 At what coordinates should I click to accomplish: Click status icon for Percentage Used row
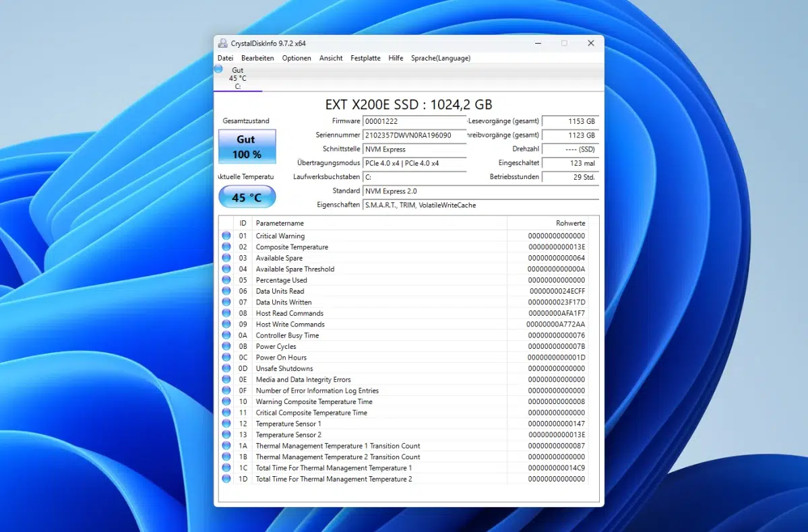(226, 280)
